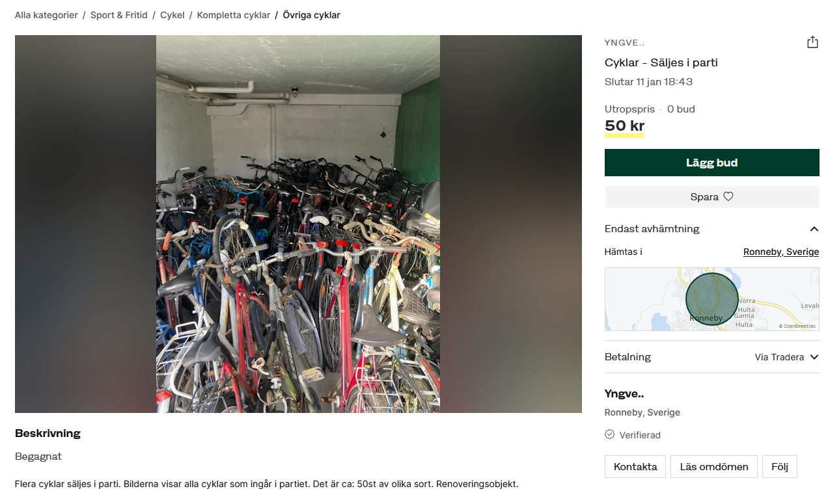The image size is (828, 504).
Task: Navigate to Kompletta cyklar breadcrumb
Action: point(234,15)
